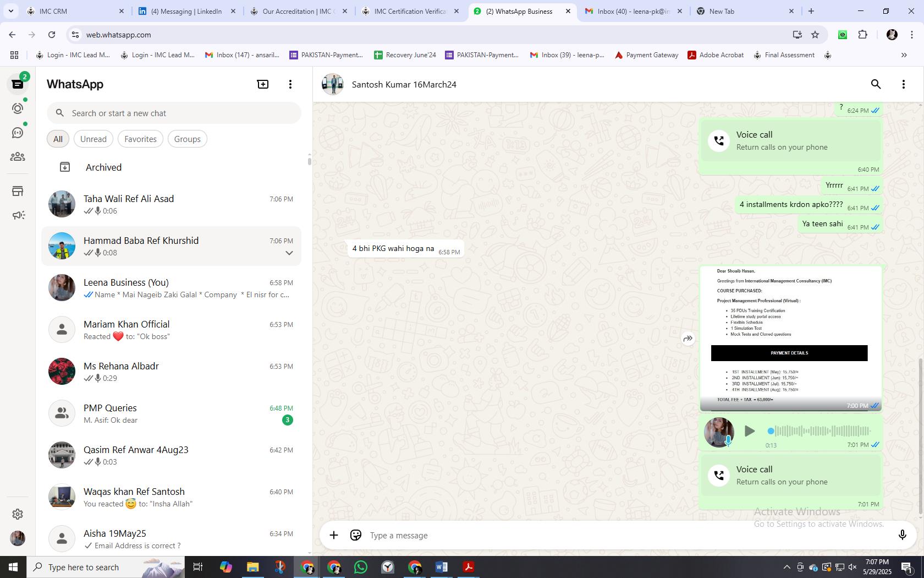
Task: Open the chat list three-dot menu
Action: (x=290, y=84)
